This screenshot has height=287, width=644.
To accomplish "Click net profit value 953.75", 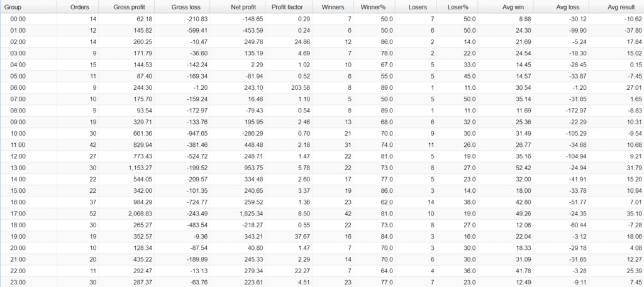I will (x=255, y=168).
